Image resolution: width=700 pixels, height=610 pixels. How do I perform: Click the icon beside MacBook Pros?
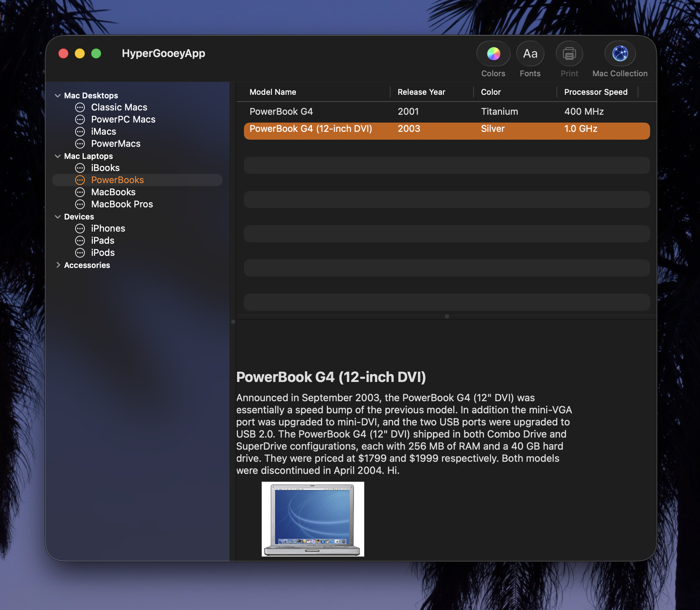pyautogui.click(x=80, y=204)
